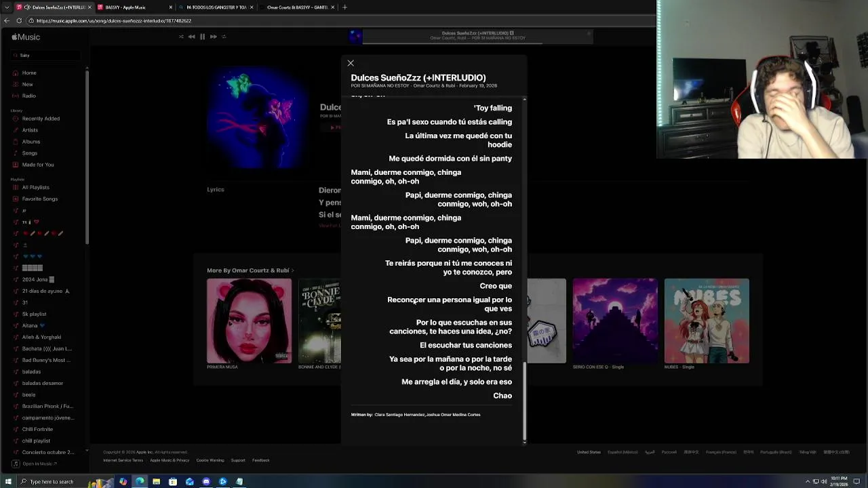
Task: Open Support footer link
Action: (x=238, y=460)
